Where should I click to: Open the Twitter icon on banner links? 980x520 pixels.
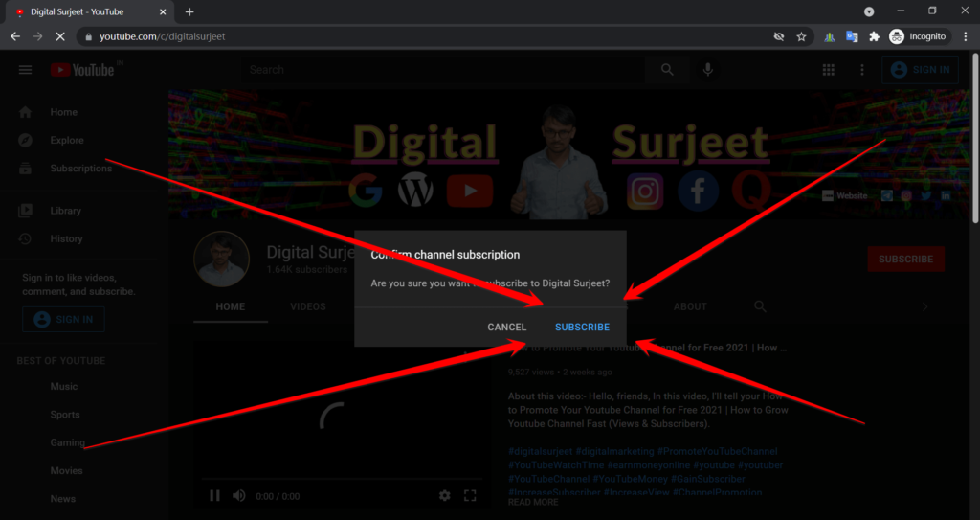[925, 196]
